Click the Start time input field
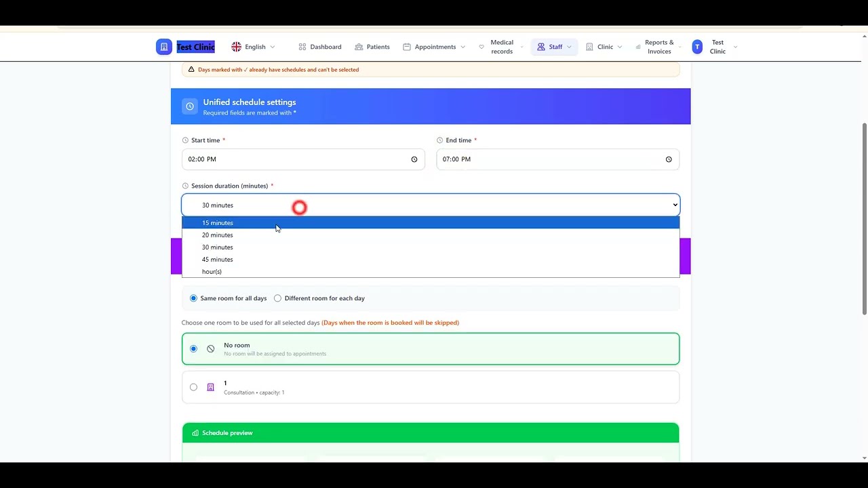Viewport: 868px width, 488px height. [x=303, y=159]
